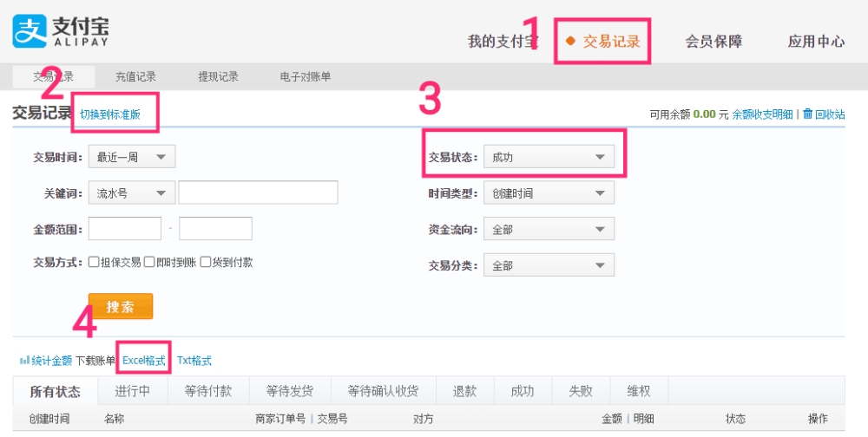Select the 等待付款 status tab
Viewport: 868px width, 437px height.
[208, 391]
